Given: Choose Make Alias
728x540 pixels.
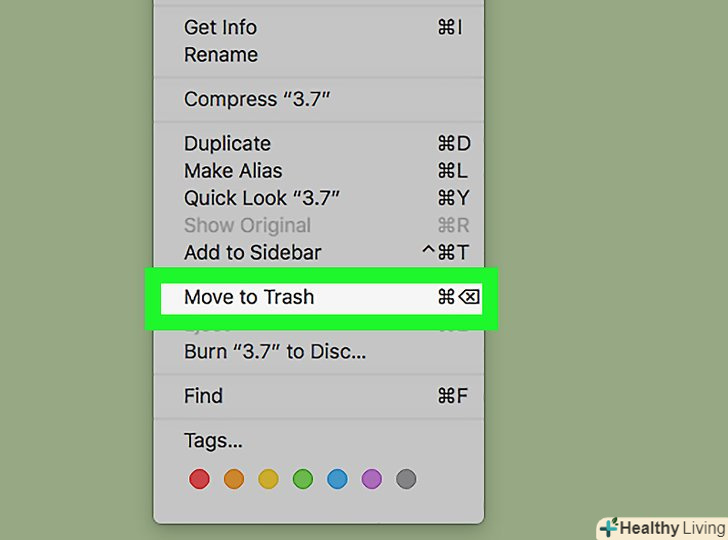Looking at the screenshot, I should coord(233,171).
